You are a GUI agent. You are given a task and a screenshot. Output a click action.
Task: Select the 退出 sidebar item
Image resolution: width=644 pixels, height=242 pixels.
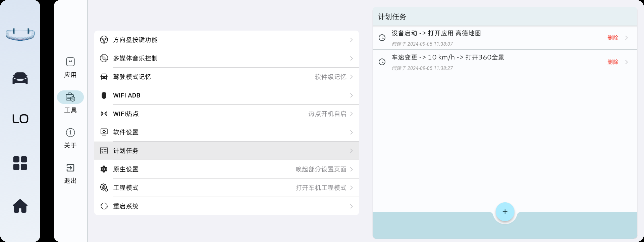coord(70,173)
